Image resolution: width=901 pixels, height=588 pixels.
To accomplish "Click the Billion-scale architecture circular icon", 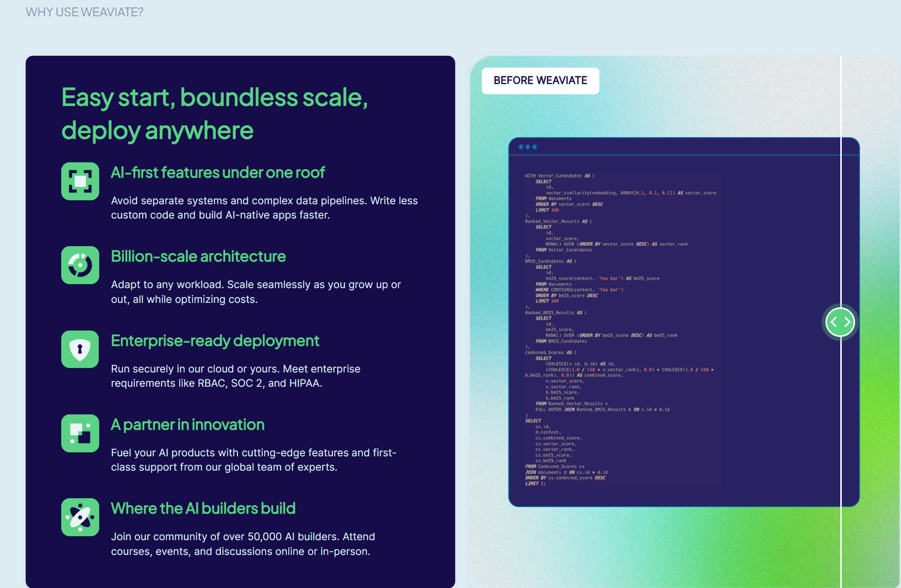I will click(80, 265).
